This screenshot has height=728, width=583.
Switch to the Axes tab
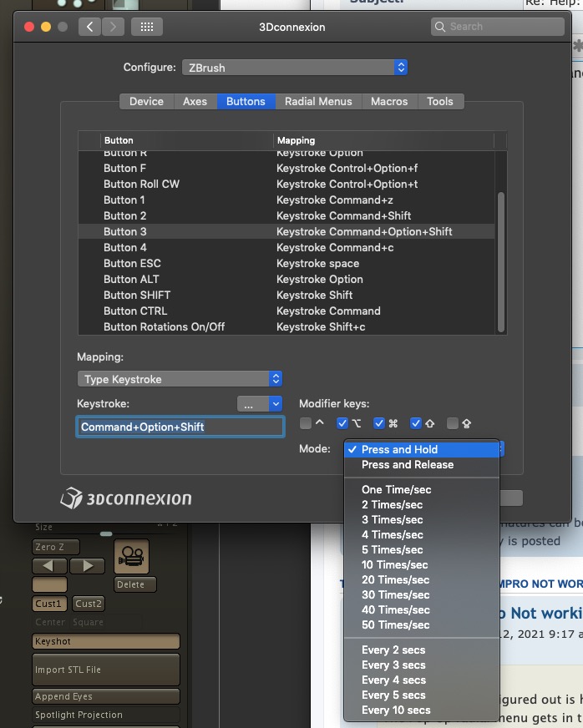point(195,101)
